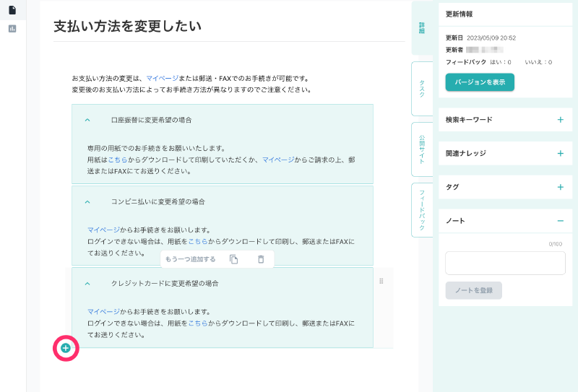
Task: Click the green plus add-block button
Action: (x=66, y=348)
